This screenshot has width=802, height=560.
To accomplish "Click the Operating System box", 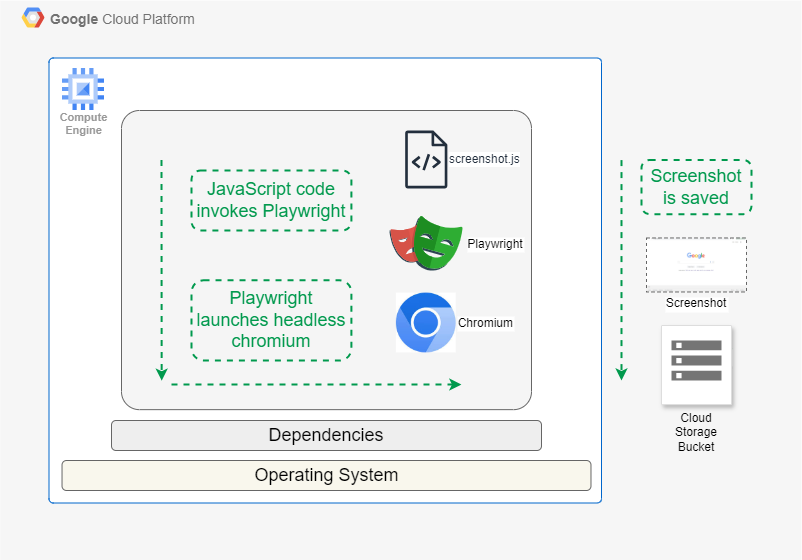I will [x=326, y=475].
